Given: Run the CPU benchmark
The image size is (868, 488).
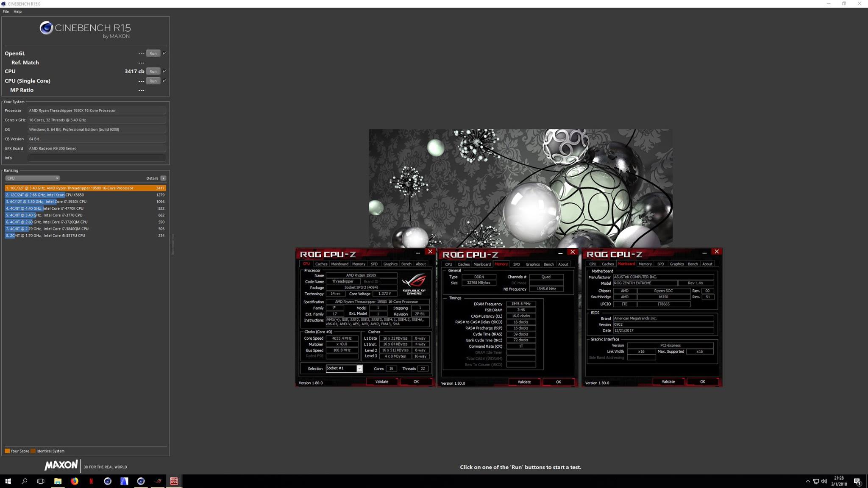Looking at the screenshot, I should (x=153, y=71).
